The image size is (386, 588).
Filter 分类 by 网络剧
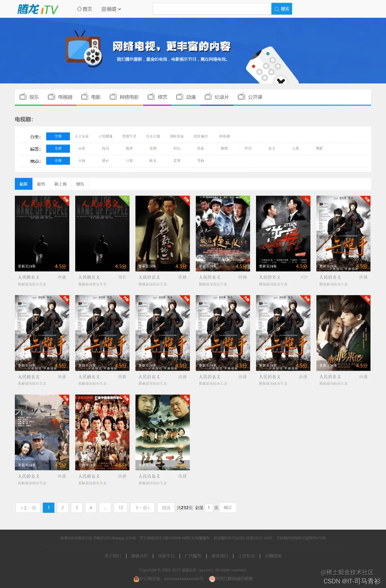pos(224,136)
